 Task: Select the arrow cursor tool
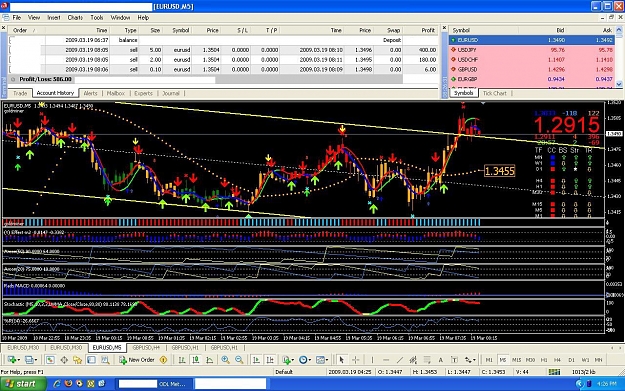pos(341,360)
